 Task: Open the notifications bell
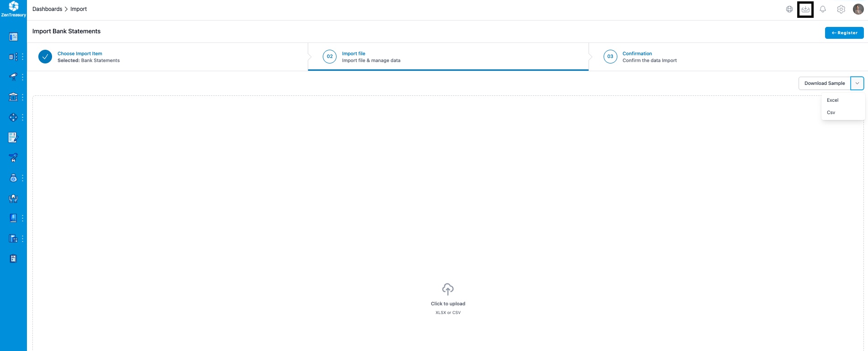[x=823, y=9]
